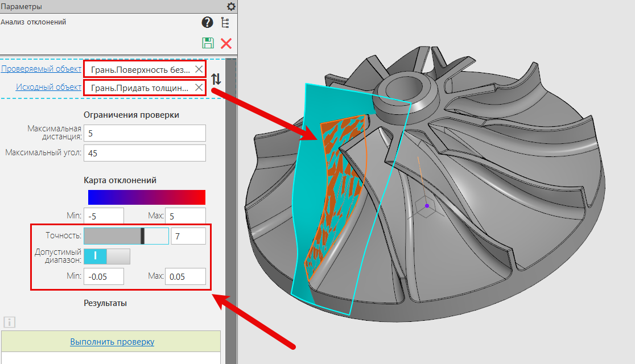Swap checked and source objects with arrows icon
Viewport: 635px width, 364px height.
[216, 79]
